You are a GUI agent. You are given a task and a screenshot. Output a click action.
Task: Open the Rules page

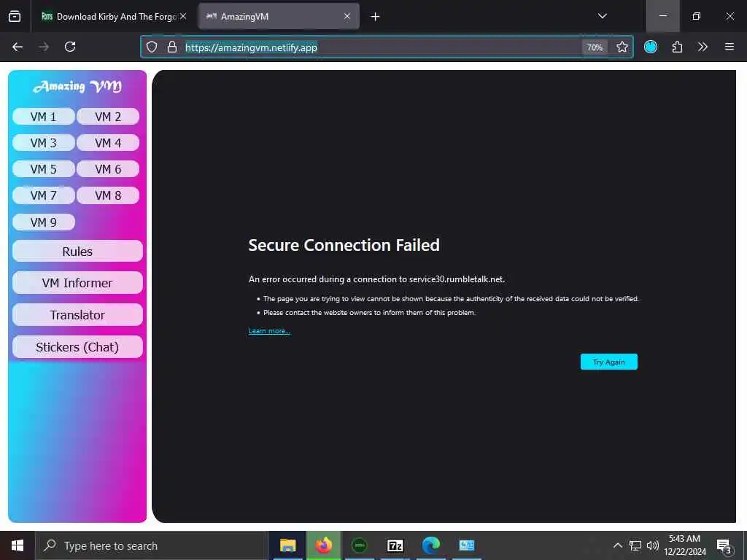[77, 252]
